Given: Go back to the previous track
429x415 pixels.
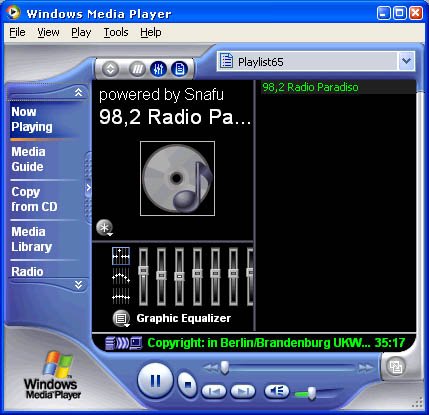Looking at the screenshot, I should 214,391.
